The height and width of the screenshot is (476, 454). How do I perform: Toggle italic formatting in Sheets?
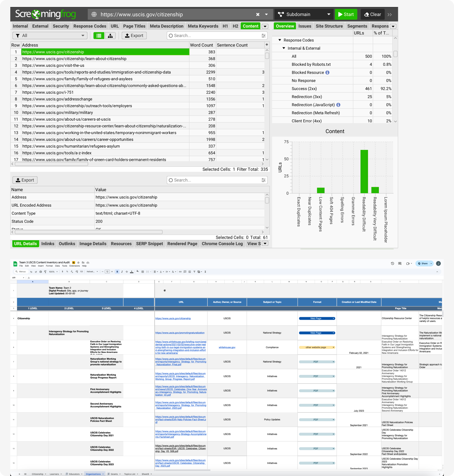(122, 272)
